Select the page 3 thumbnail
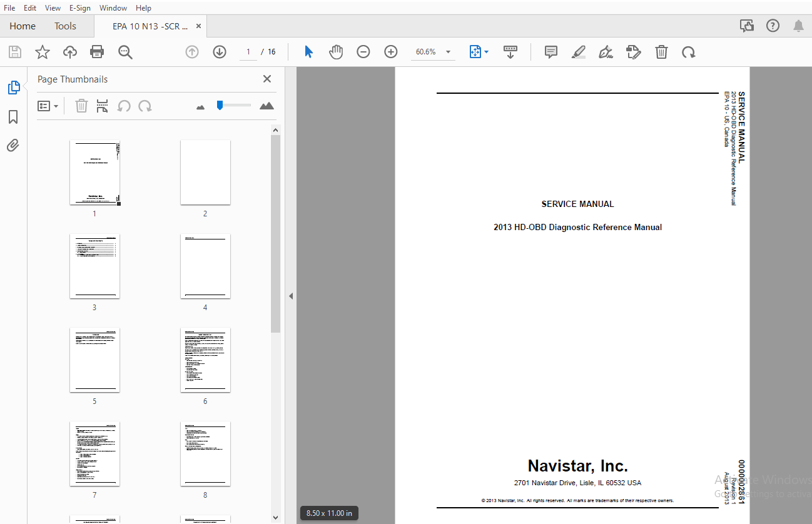812x524 pixels. click(x=94, y=266)
